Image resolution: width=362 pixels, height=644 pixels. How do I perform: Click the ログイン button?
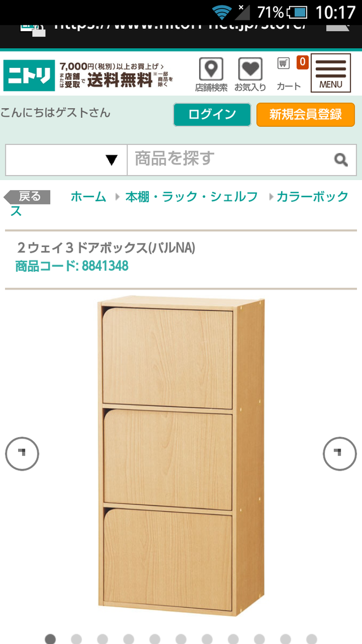point(212,114)
